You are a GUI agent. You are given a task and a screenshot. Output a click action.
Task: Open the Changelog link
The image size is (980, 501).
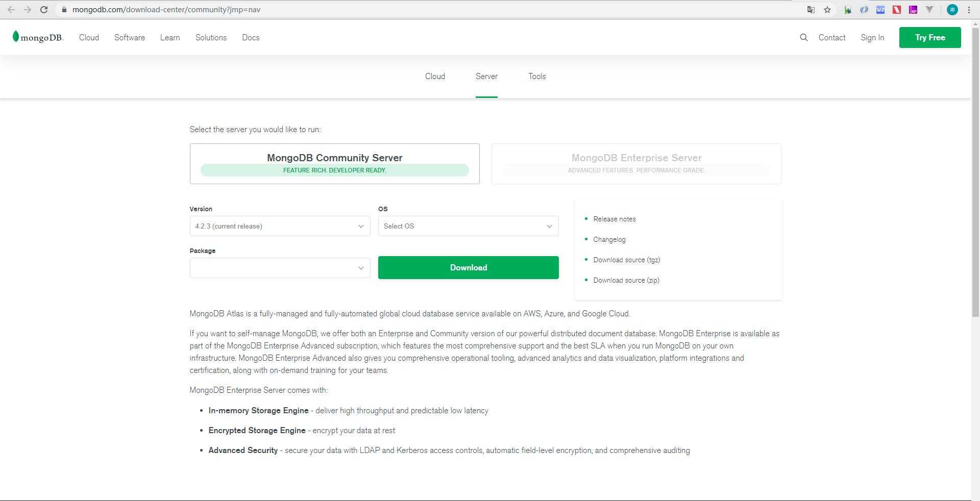(609, 240)
